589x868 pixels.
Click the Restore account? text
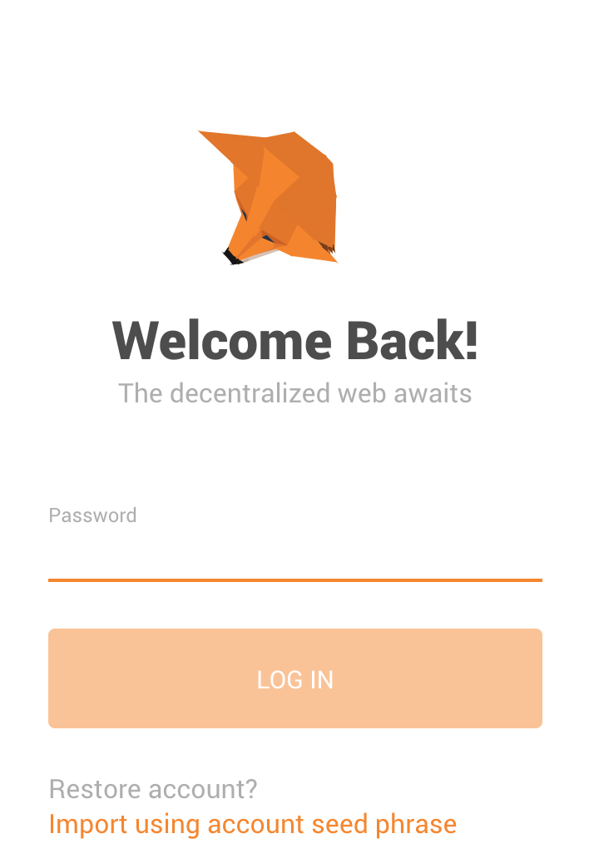tap(153, 789)
